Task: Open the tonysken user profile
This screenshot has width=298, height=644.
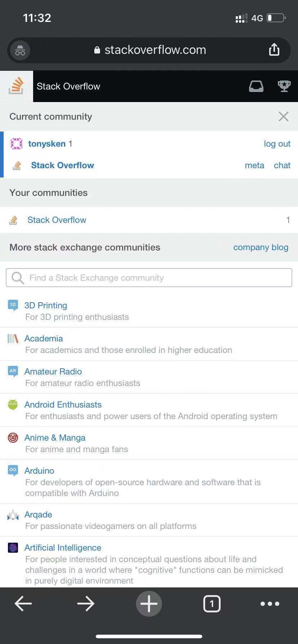Action: click(47, 144)
